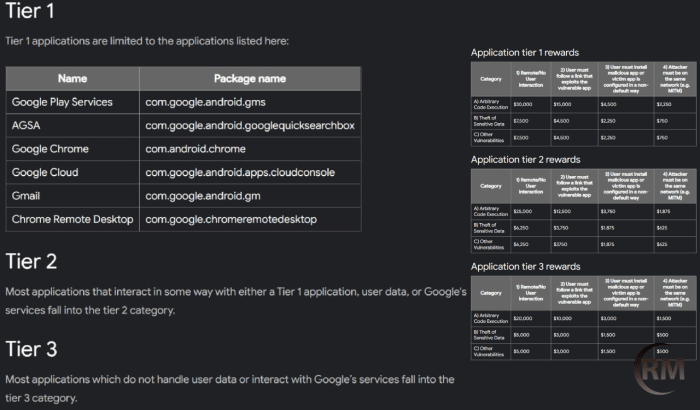Click "B) Theft of Sensitive Data" in tier 2 table
The width and height of the screenshot is (700, 410).
click(489, 228)
